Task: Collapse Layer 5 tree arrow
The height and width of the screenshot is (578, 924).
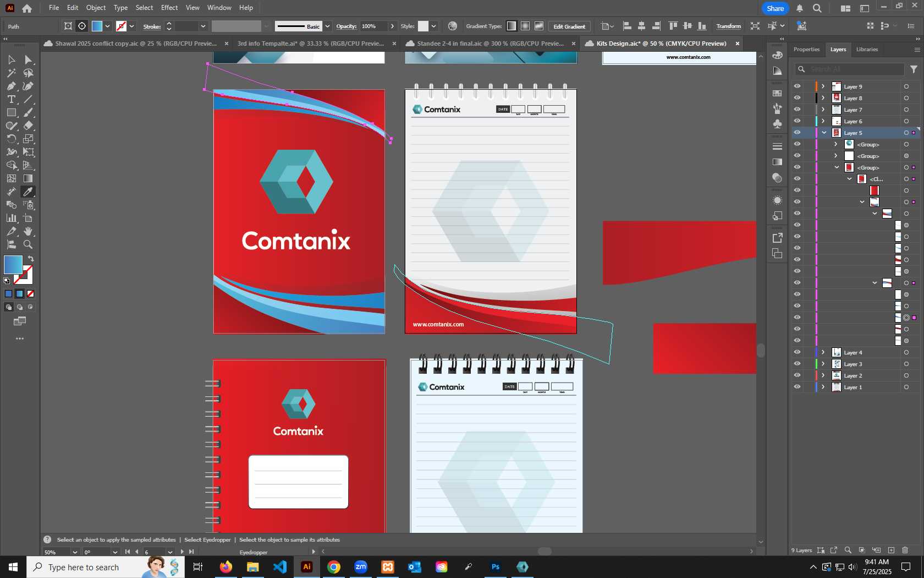Action: coord(824,133)
